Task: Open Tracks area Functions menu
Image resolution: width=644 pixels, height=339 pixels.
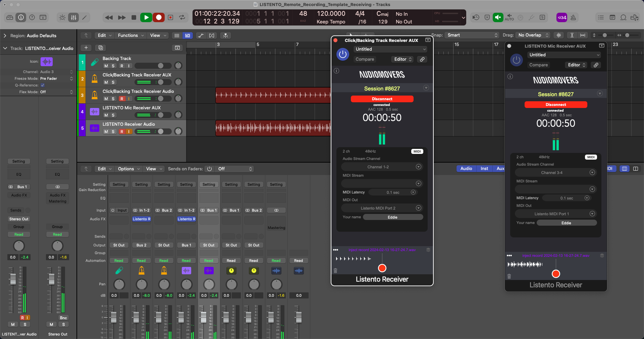Action: (130, 35)
